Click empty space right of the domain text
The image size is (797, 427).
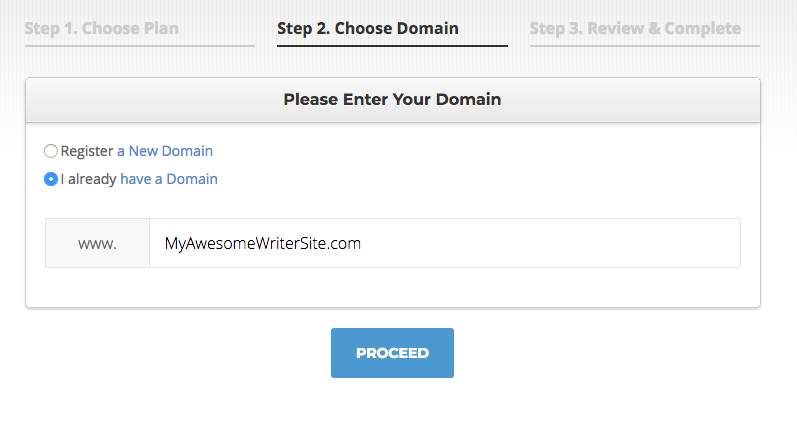549,243
